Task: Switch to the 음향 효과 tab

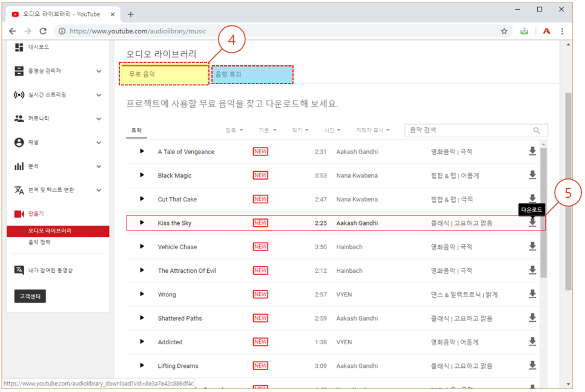Action: [253, 74]
